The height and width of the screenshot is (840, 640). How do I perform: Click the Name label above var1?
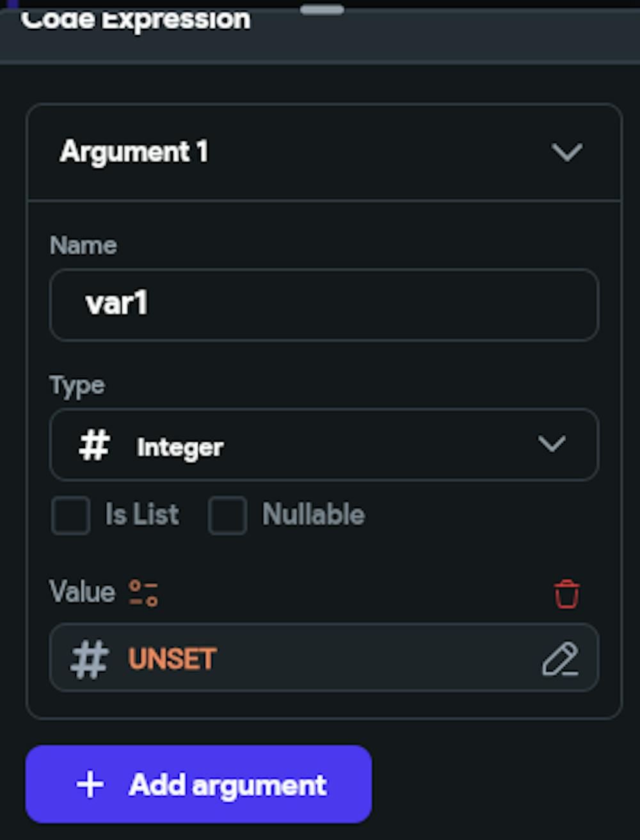point(83,245)
